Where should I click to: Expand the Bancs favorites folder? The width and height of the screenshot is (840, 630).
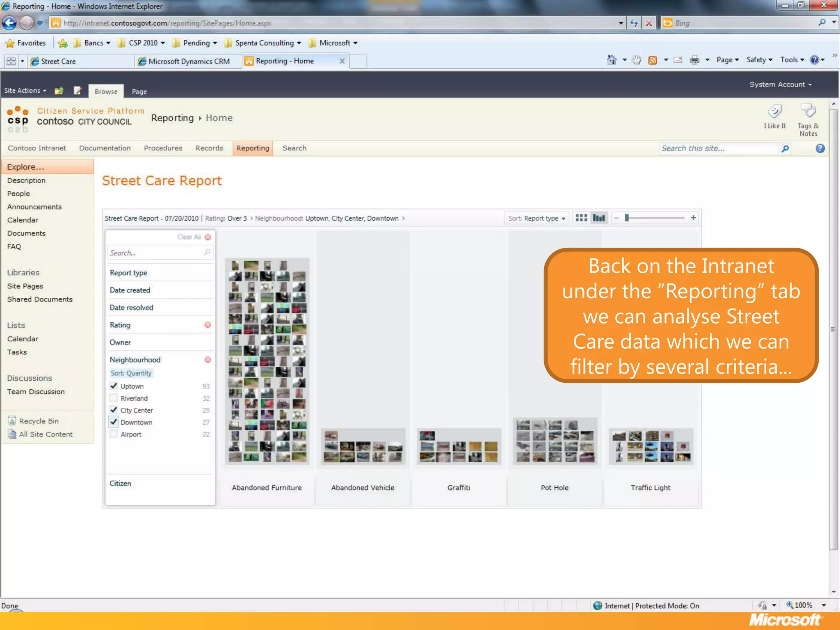[92, 43]
